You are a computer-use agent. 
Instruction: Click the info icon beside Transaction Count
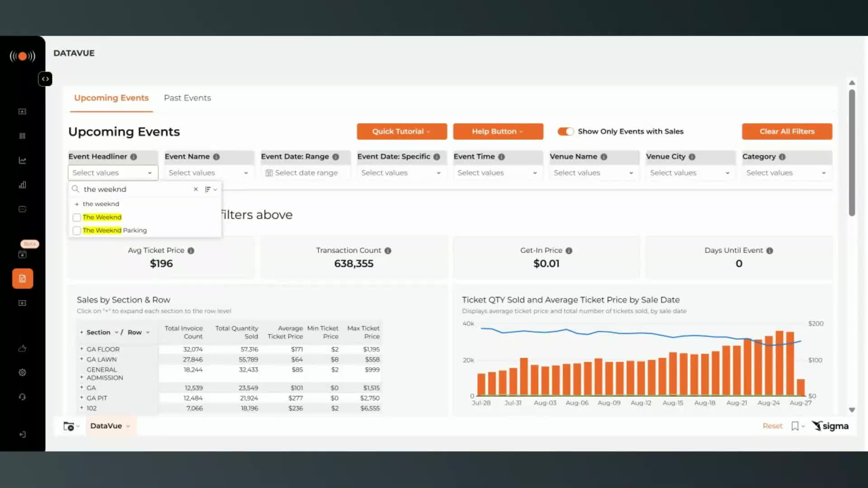pos(388,251)
